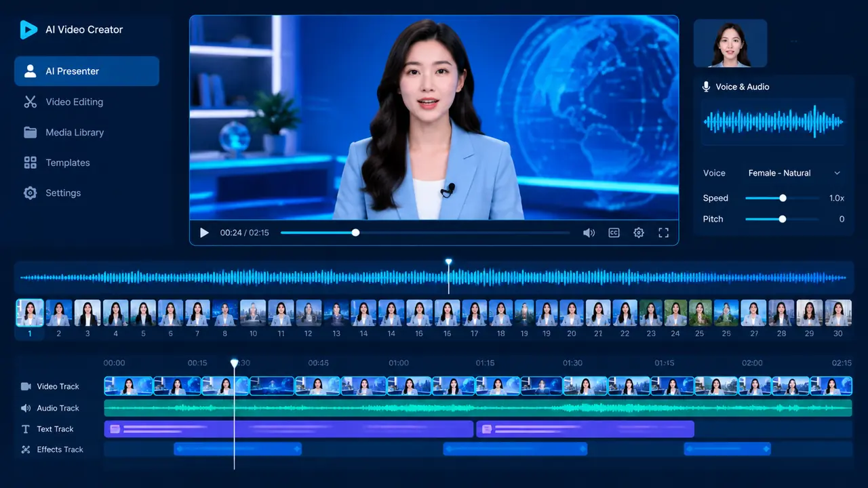Play the preview video
The image size is (868, 488).
click(x=204, y=232)
